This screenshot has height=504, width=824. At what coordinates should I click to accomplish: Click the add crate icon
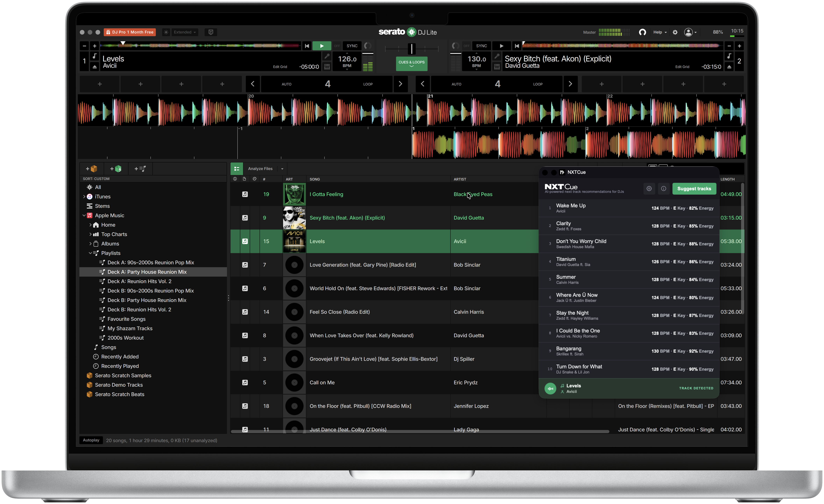click(91, 169)
